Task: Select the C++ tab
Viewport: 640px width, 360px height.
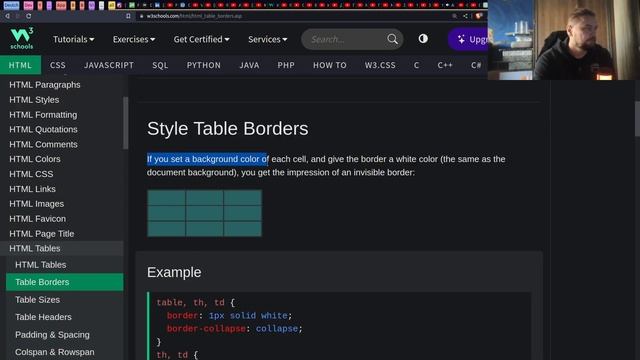Action: click(x=445, y=65)
